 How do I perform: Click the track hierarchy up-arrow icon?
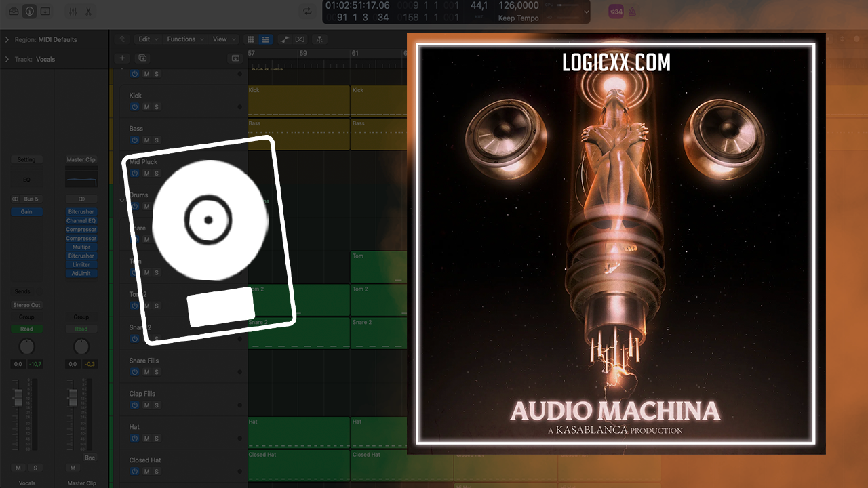[122, 39]
